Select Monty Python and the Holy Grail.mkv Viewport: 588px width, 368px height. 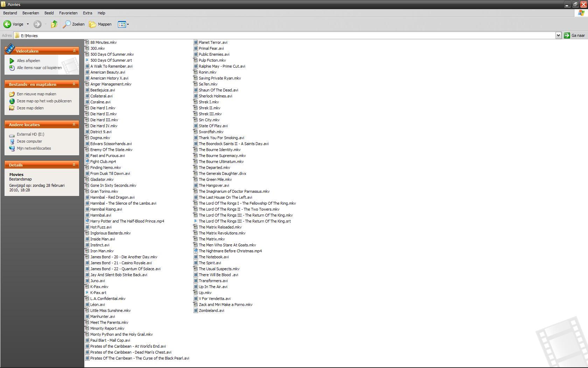tap(121, 334)
